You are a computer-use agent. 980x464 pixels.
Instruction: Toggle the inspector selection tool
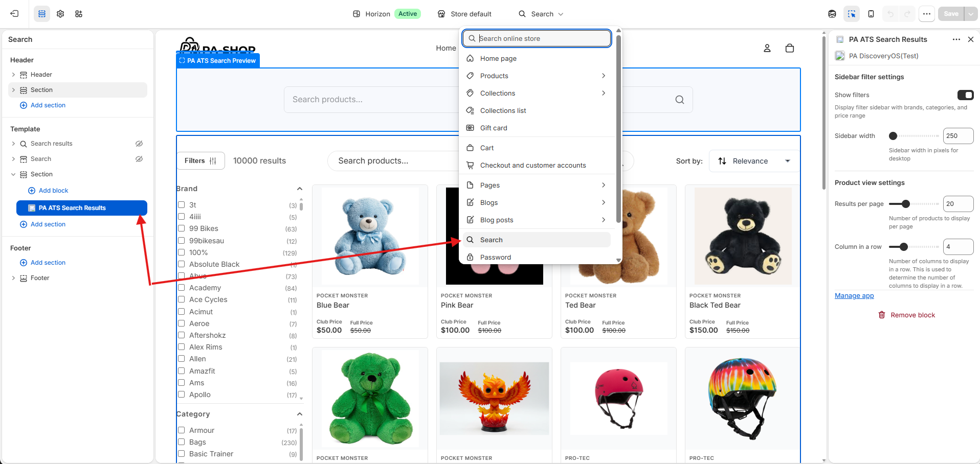pyautogui.click(x=852, y=14)
